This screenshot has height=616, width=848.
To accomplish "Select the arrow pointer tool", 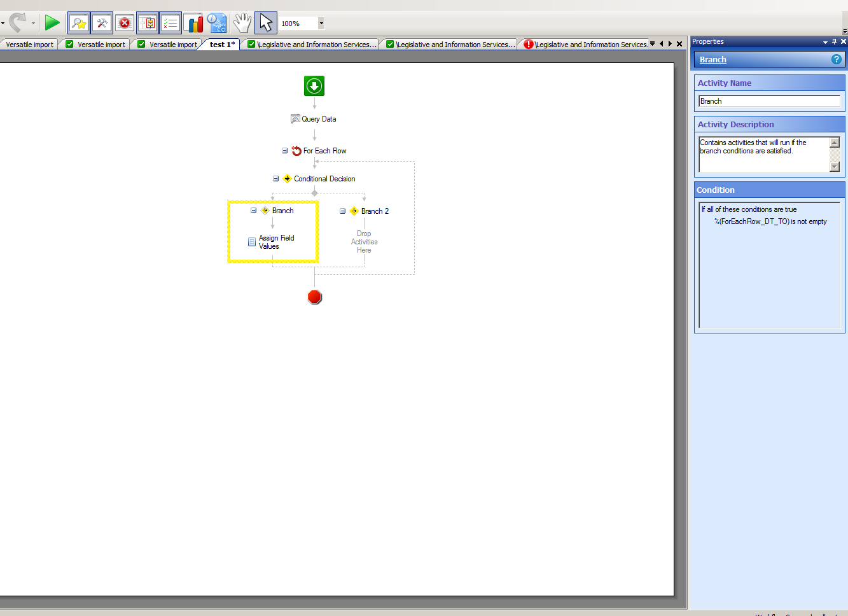I will coord(265,24).
